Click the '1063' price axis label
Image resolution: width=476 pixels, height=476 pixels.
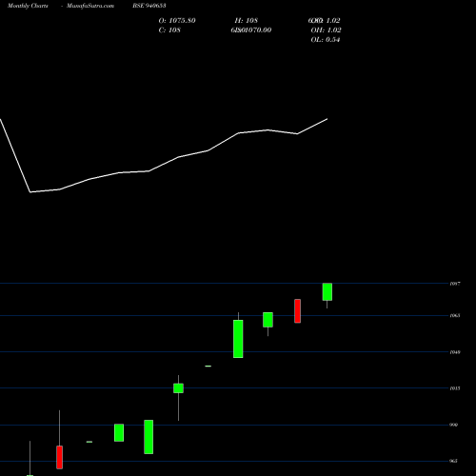pos(455,315)
